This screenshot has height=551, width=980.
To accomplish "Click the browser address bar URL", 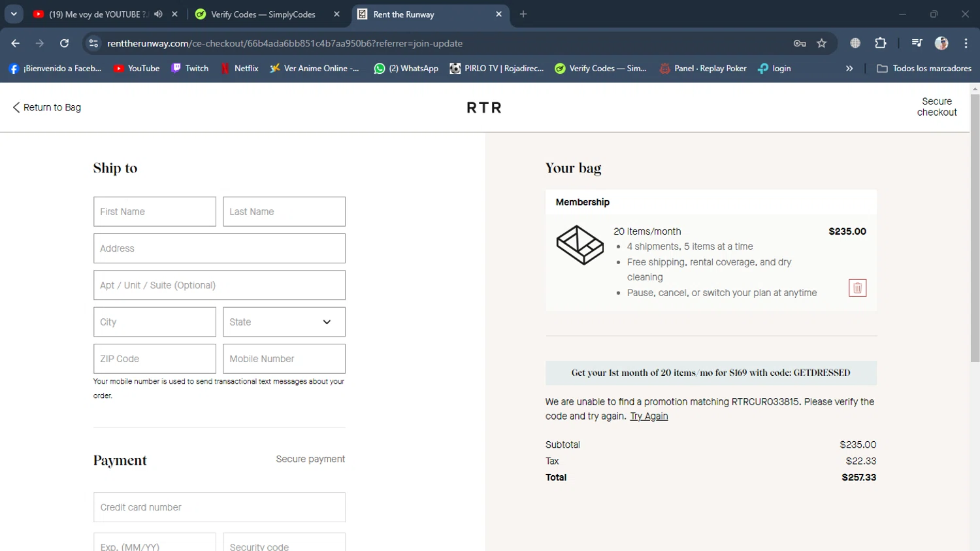I will coord(285,43).
